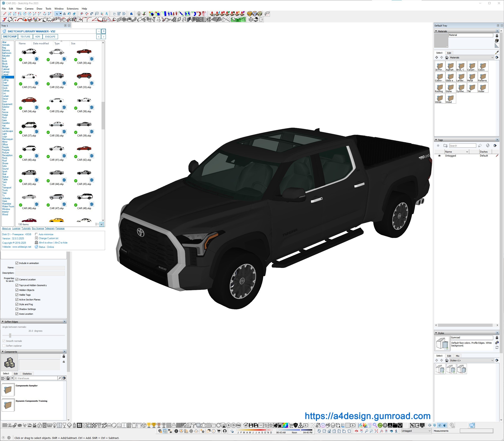Enable the Auto minimize checkbox
504x441 pixels.
tap(36, 234)
